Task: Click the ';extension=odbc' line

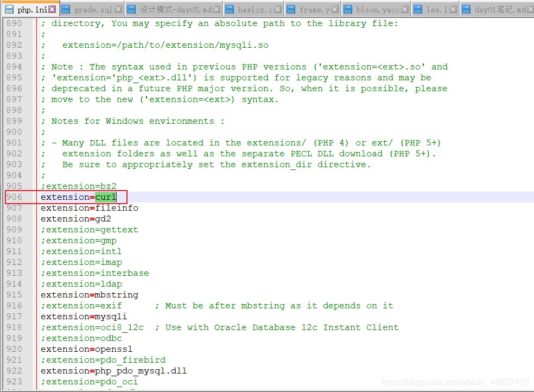Action: (x=81, y=338)
